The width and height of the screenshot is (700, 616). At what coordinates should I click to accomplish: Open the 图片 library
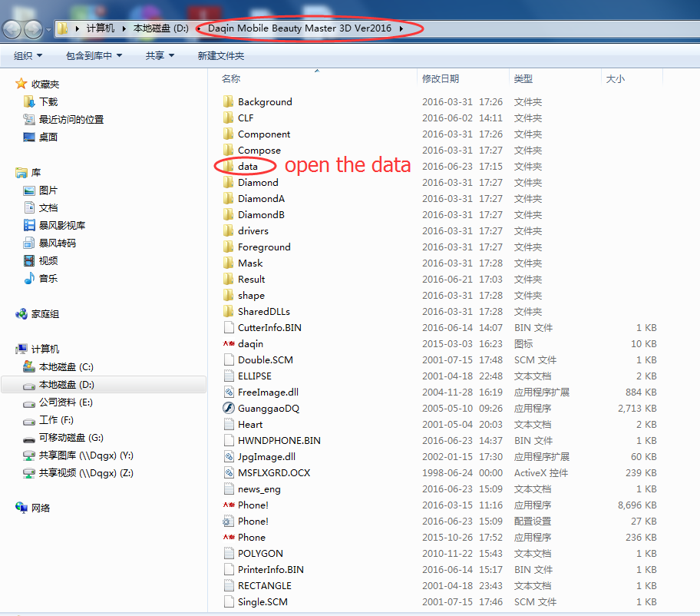click(48, 190)
